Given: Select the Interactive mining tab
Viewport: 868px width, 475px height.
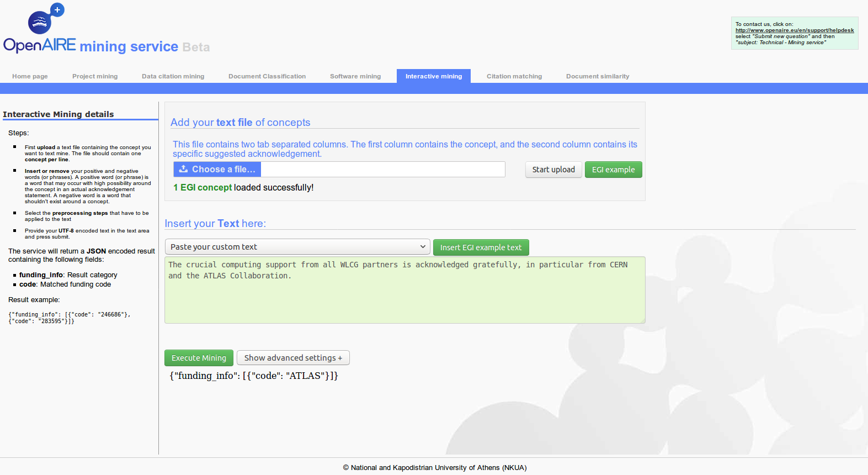Looking at the screenshot, I should [434, 76].
